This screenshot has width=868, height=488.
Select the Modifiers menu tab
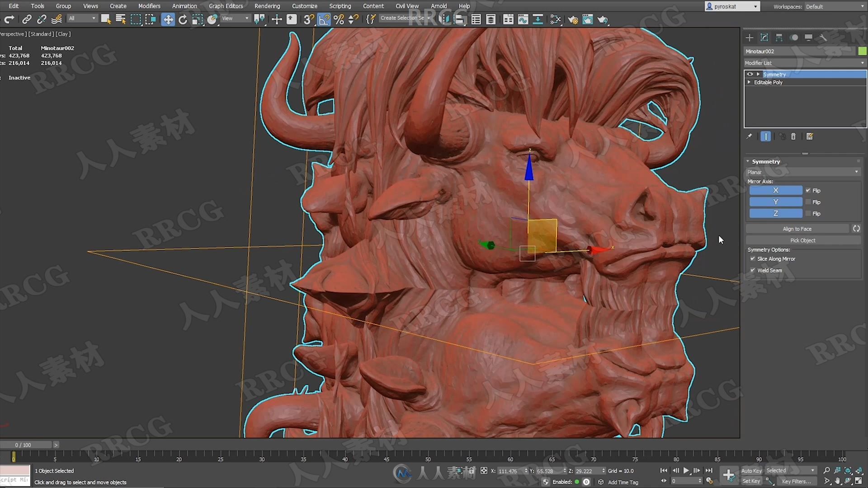coord(148,6)
